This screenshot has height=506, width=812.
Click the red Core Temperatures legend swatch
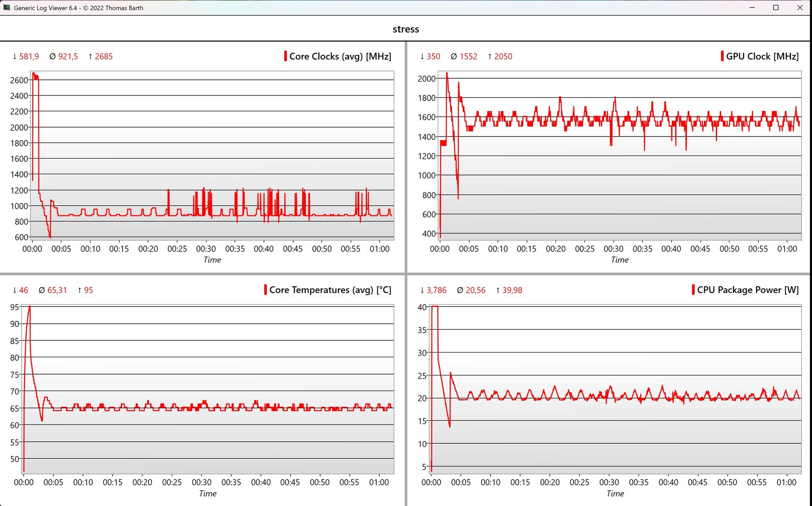[265, 290]
